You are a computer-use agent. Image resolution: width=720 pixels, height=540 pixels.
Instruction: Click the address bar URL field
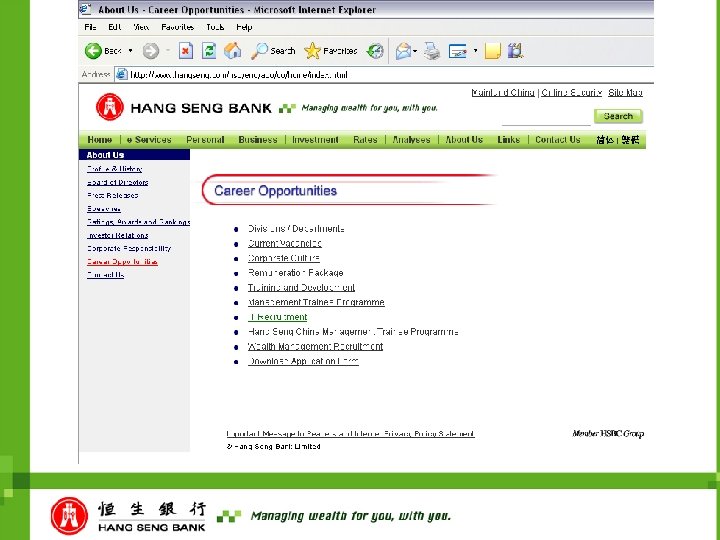click(x=386, y=74)
